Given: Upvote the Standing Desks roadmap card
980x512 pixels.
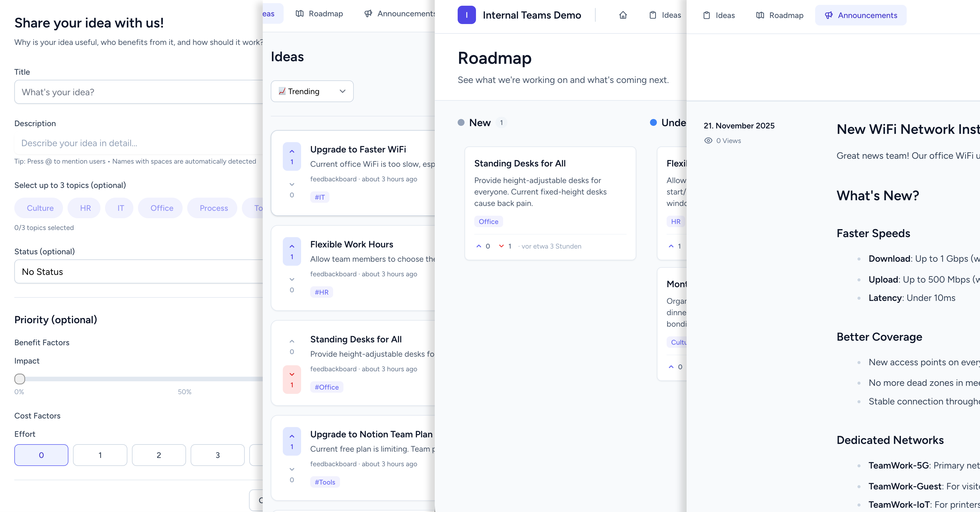Looking at the screenshot, I should tap(478, 246).
